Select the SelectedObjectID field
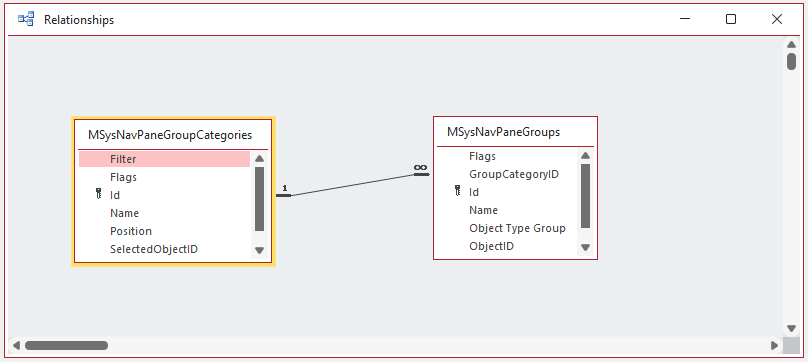Image resolution: width=808 pixels, height=362 pixels. coord(164,249)
